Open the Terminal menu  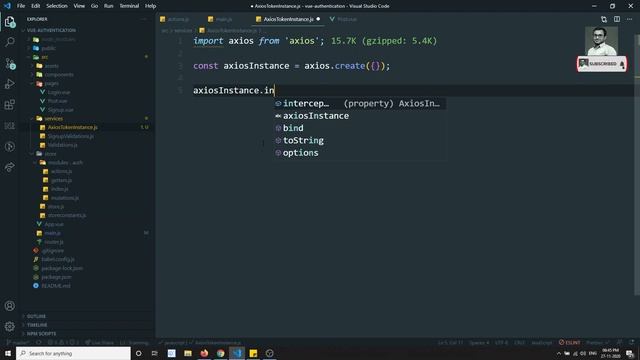[x=129, y=6]
